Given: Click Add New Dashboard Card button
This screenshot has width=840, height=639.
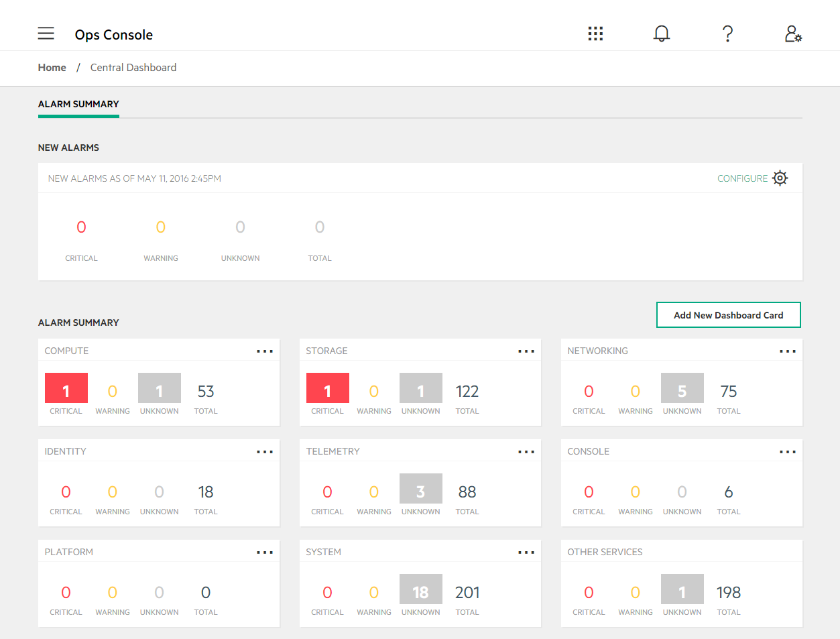Looking at the screenshot, I should [x=728, y=315].
